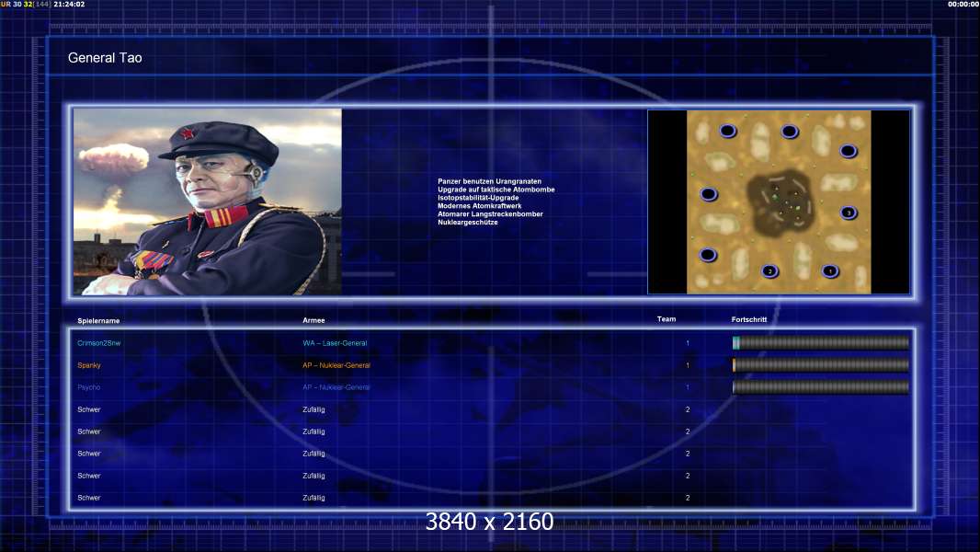Select the empty start marker at the map's left edge beside the crater
The height and width of the screenshot is (552, 980).
click(x=708, y=194)
